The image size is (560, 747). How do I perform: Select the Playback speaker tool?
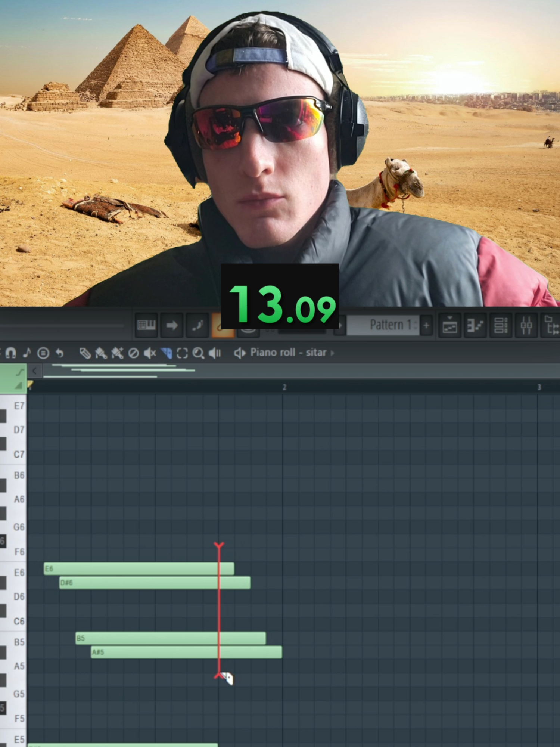[215, 353]
